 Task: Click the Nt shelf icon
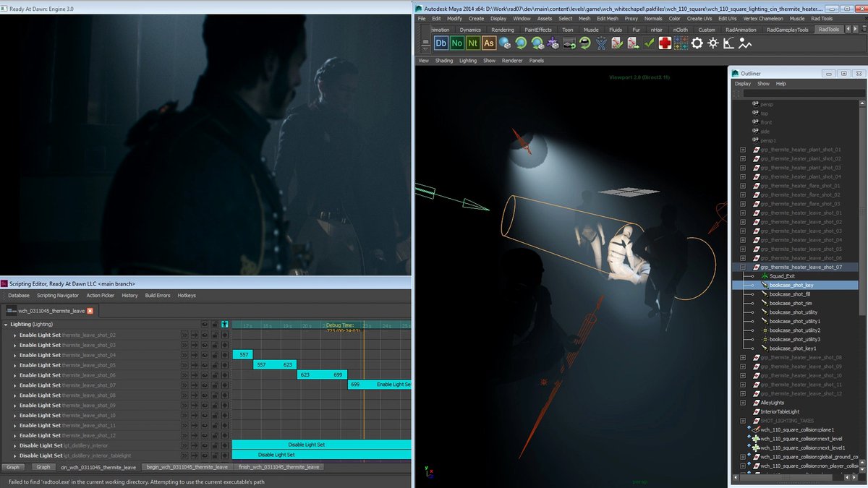(472, 43)
